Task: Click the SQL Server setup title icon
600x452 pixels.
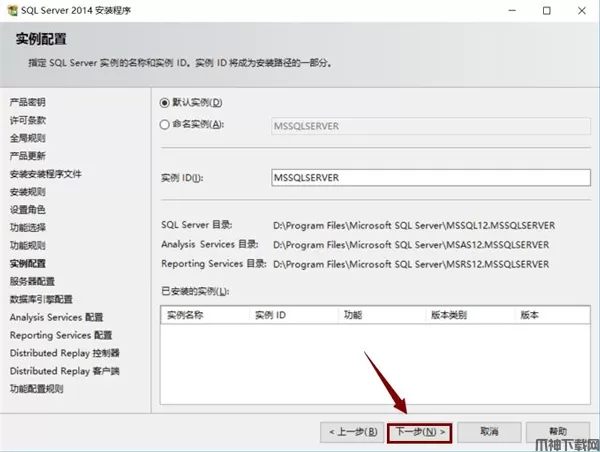Action: [x=12, y=10]
